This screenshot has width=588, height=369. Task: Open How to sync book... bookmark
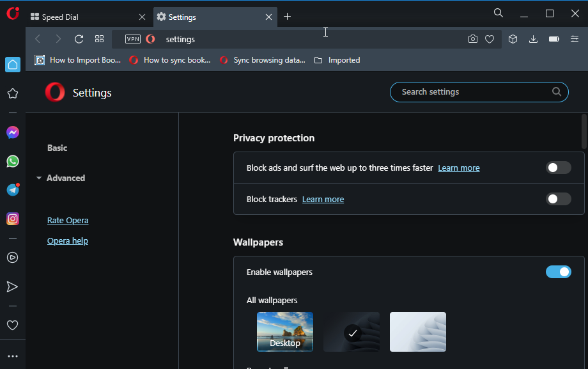coord(169,60)
